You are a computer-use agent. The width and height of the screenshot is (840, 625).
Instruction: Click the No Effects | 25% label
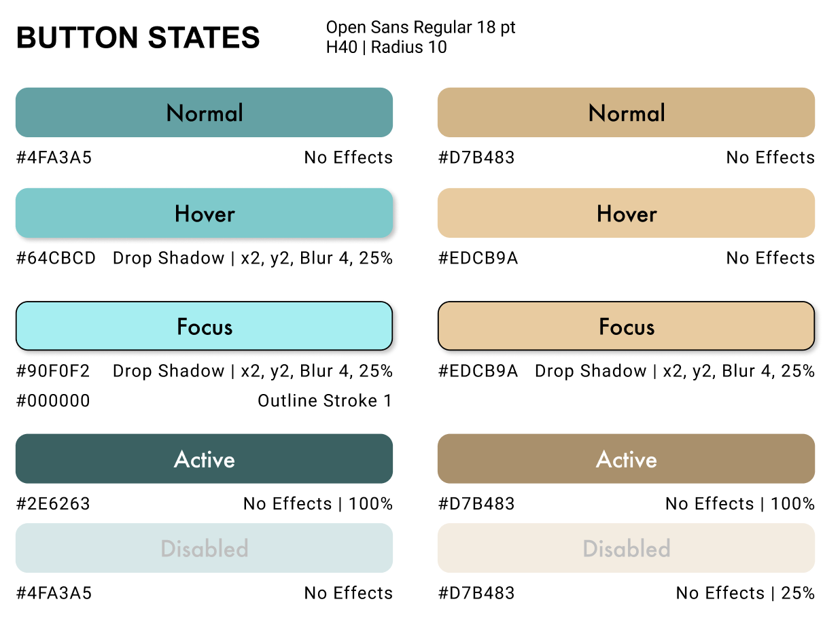click(746, 593)
